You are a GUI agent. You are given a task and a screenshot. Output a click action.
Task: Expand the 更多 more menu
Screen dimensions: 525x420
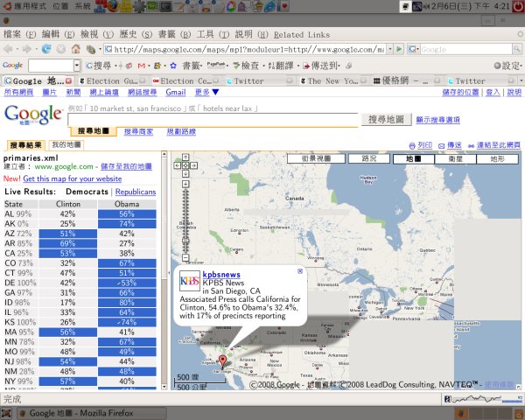pyautogui.click(x=206, y=92)
